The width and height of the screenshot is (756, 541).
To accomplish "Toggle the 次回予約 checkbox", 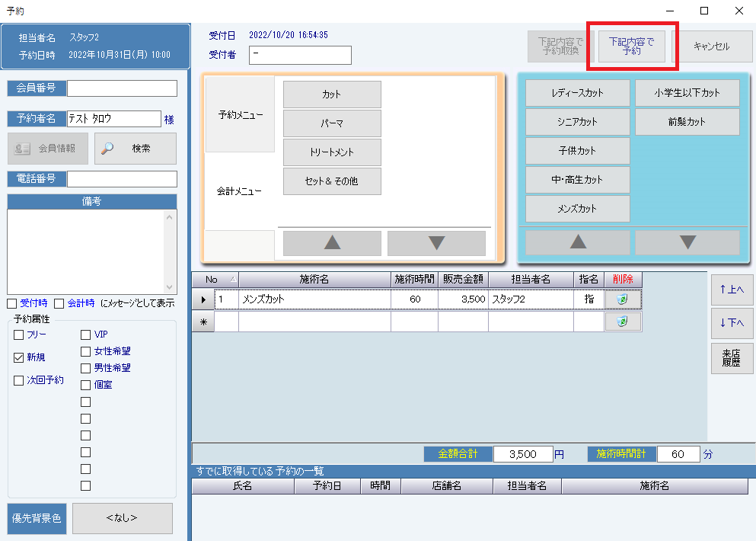I will (19, 380).
